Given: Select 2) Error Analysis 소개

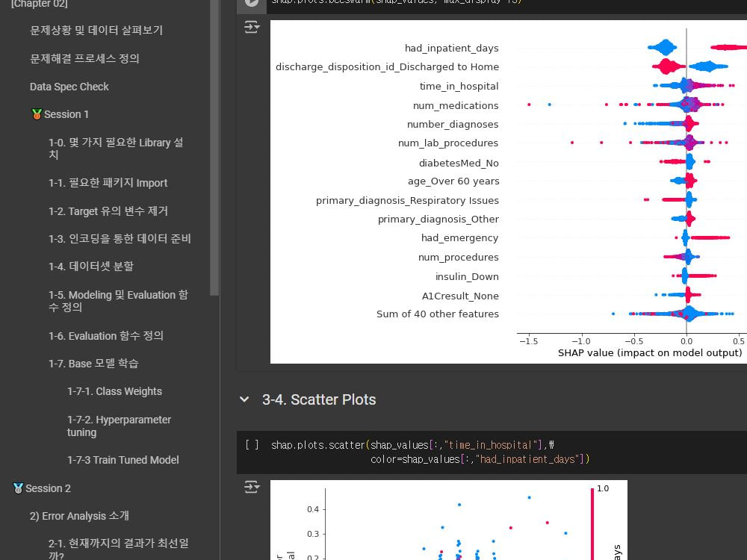Looking at the screenshot, I should click(x=79, y=516).
